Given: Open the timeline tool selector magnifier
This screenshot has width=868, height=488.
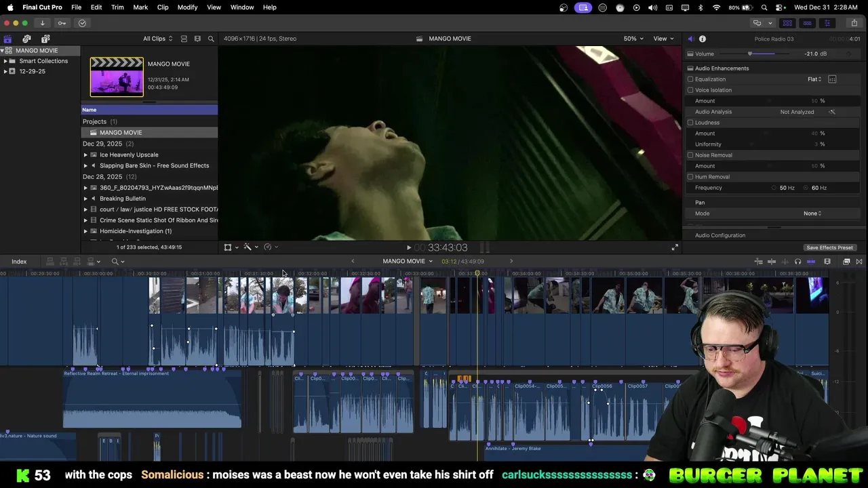Looking at the screenshot, I should tap(118, 262).
